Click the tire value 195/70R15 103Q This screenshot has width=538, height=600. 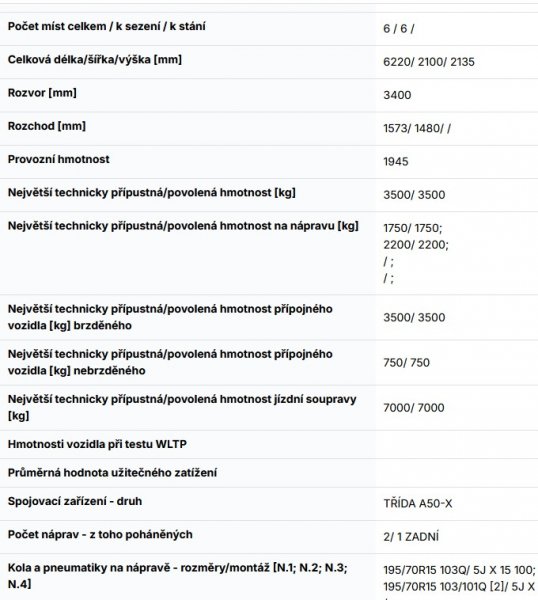[x=426, y=570]
